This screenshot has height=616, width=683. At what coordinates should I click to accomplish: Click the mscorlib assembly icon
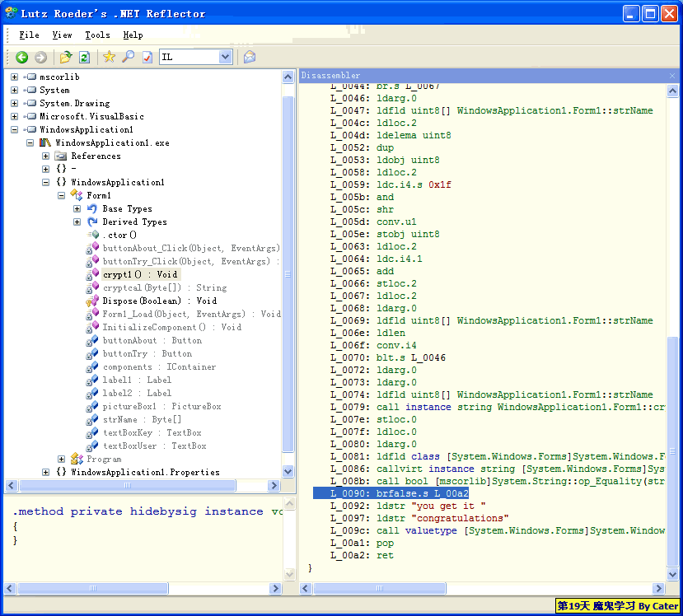coord(30,77)
